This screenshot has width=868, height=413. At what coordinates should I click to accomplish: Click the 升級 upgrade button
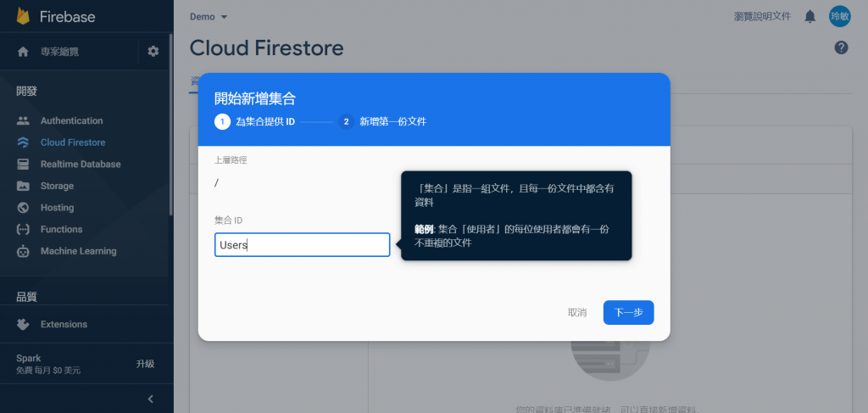coord(145,364)
